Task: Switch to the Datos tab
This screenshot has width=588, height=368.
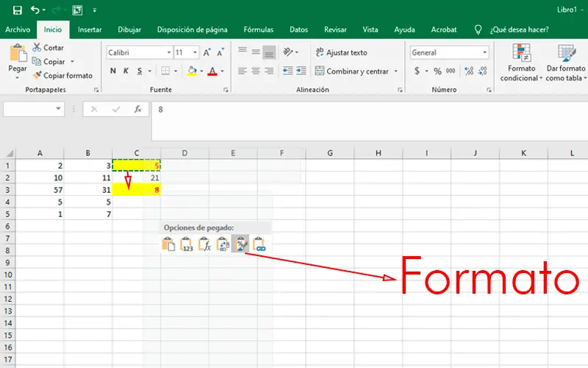Action: [x=298, y=29]
